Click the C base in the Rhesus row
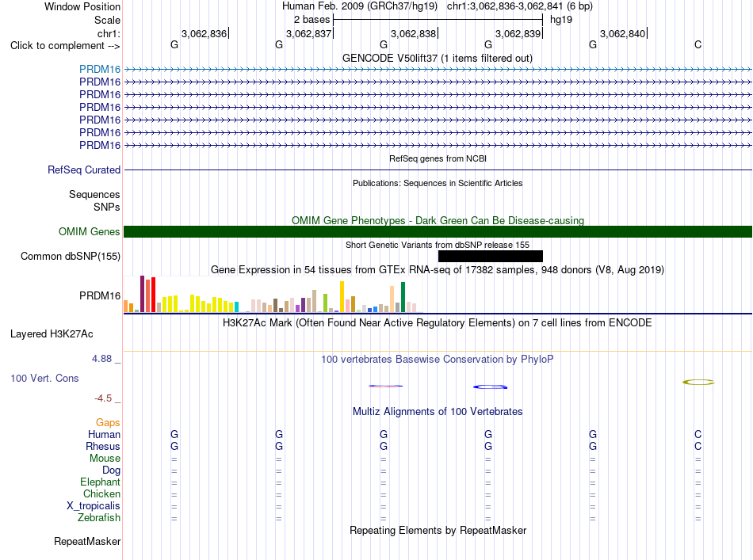Image resolution: width=753 pixels, height=560 pixels. click(x=698, y=446)
